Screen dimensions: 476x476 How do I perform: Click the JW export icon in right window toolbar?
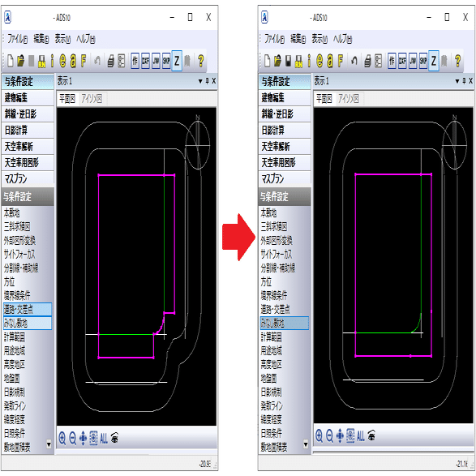point(413,61)
